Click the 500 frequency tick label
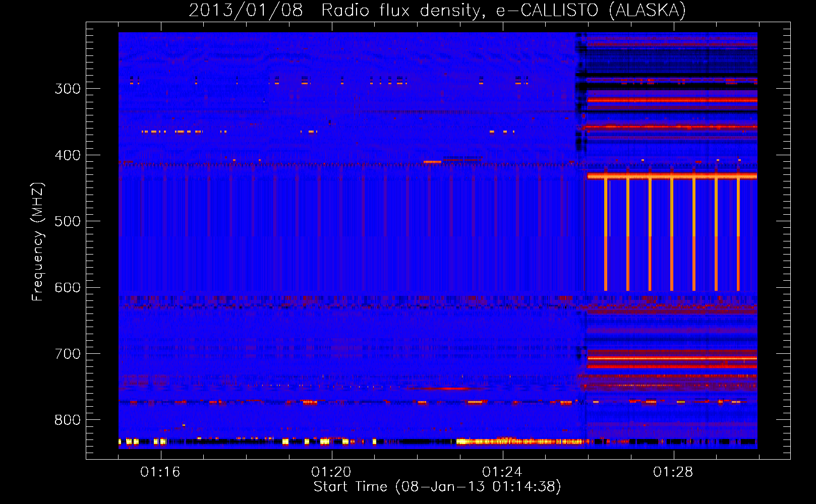Screen dimensions: 816x504 68,221
